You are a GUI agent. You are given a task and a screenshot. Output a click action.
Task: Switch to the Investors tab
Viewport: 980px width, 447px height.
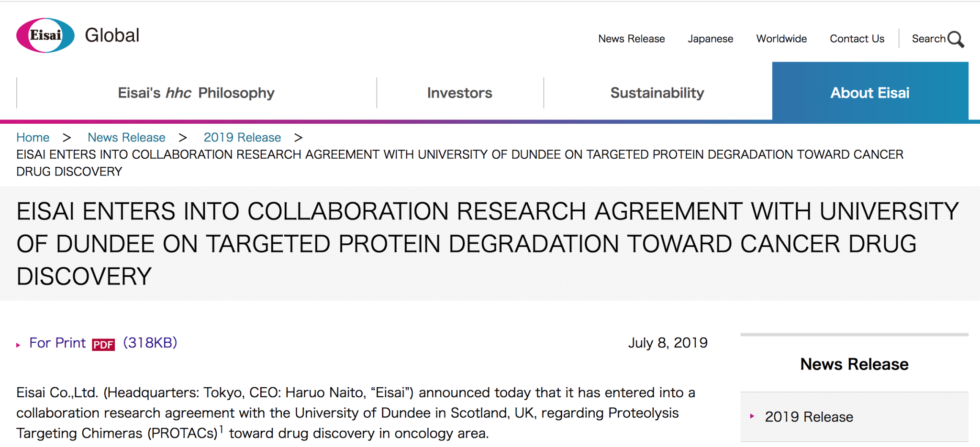[459, 93]
